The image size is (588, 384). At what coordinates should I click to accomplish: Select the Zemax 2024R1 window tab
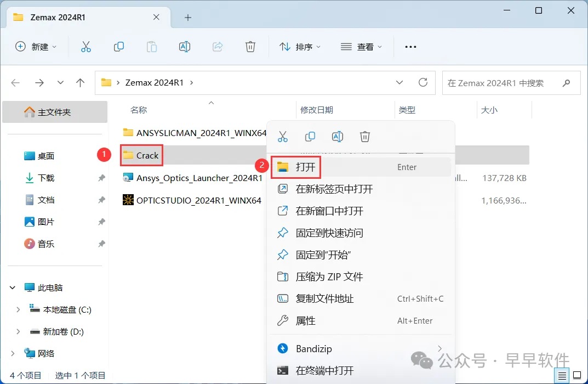click(89, 17)
